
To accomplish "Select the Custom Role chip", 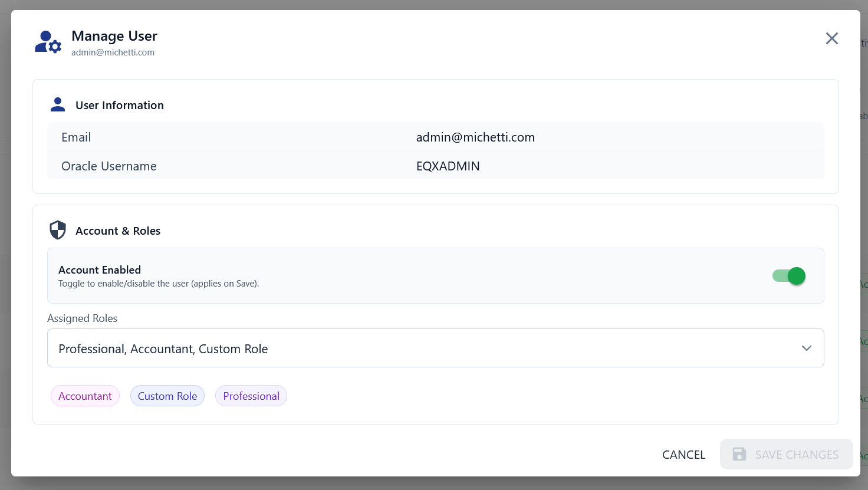I will point(167,396).
